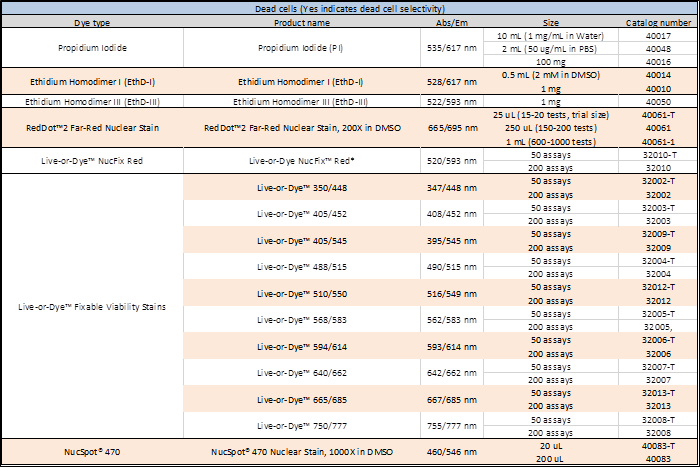Select catalog number 40061-1

point(658,141)
